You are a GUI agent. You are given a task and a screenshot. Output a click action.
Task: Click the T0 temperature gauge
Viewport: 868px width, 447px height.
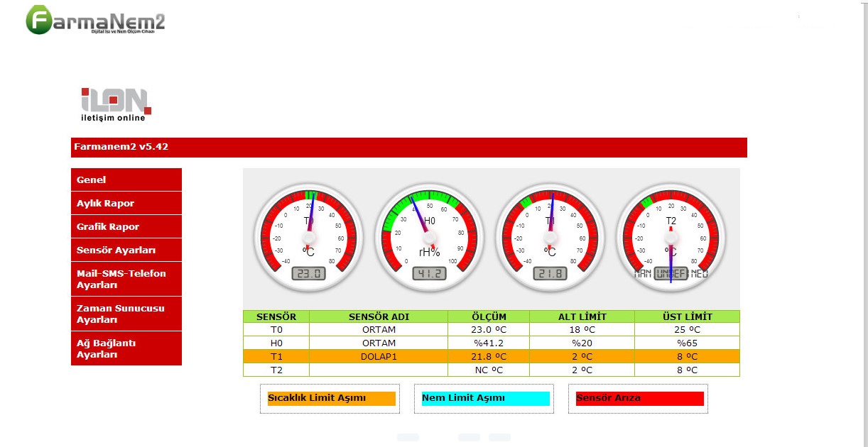[x=309, y=238]
